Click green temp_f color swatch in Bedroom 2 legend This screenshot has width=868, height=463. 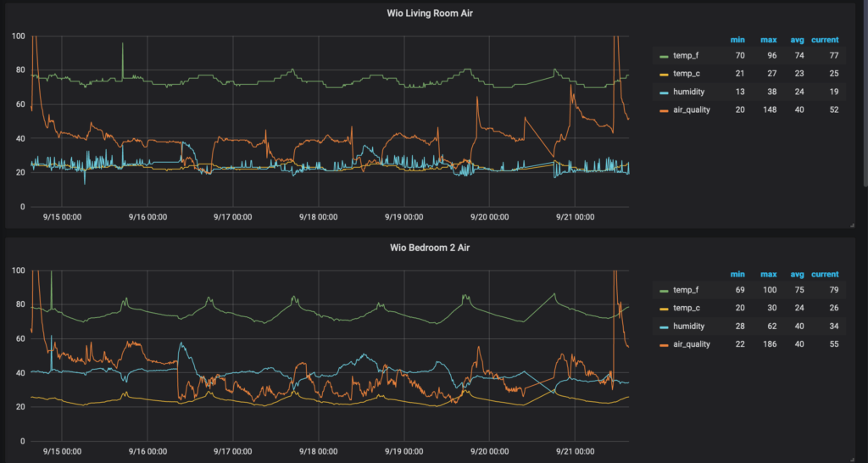pos(666,291)
